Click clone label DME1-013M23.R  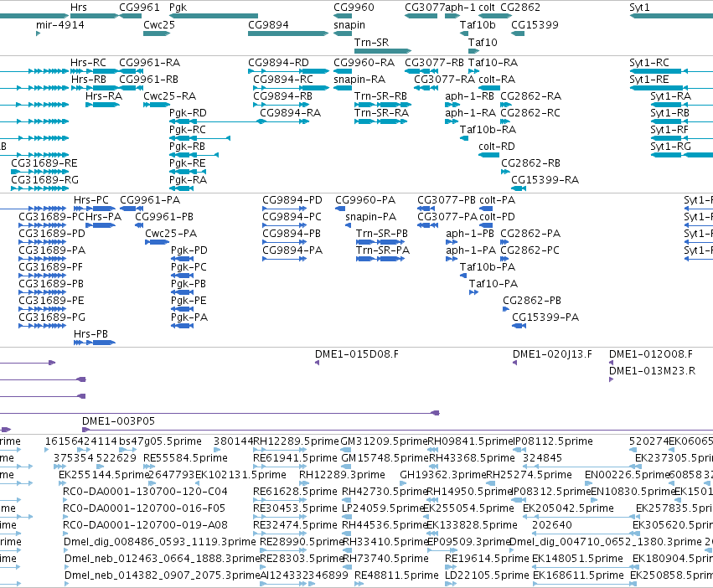tap(652, 371)
